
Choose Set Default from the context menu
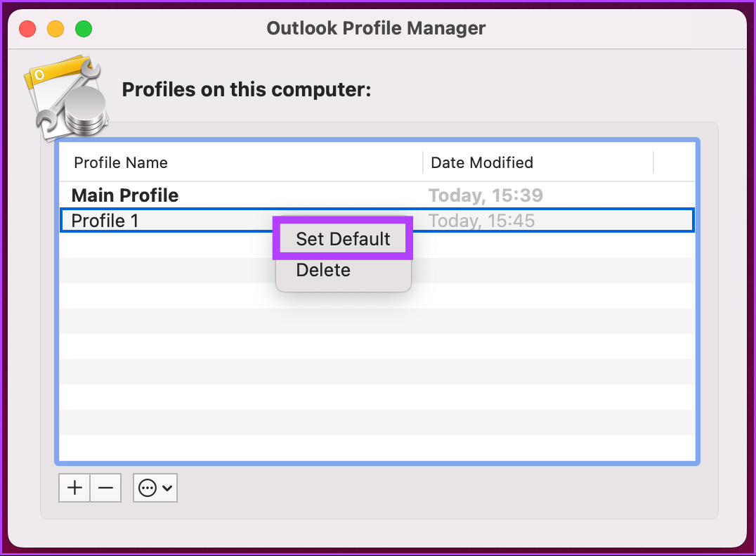pos(341,238)
